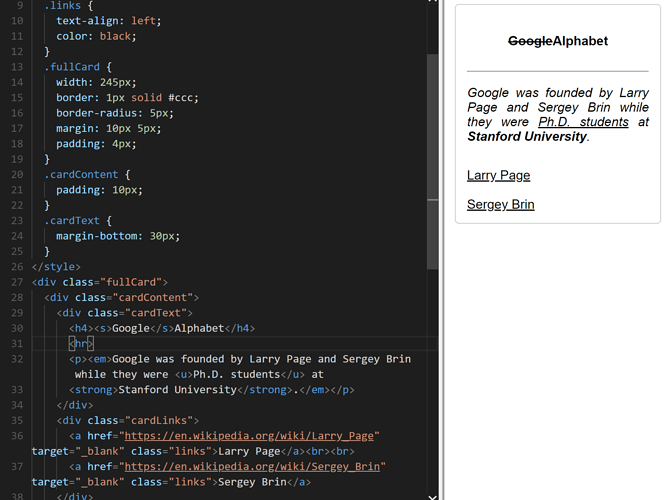Screen dimensions: 670x500
Task: Click the .fullCard selector in CSS
Action: tap(72, 67)
